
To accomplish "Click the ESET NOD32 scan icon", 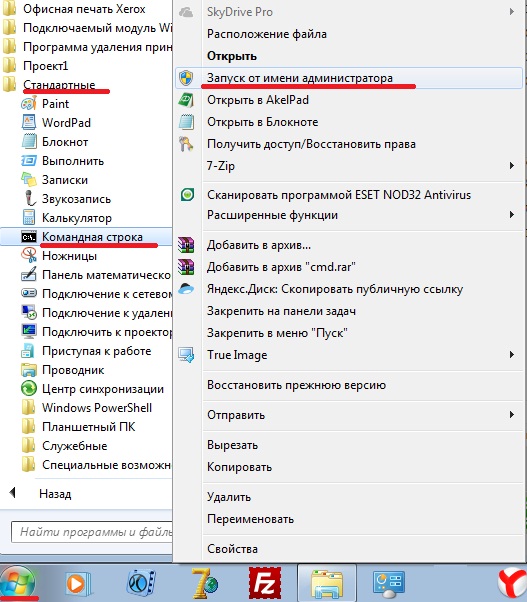I will tap(187, 195).
